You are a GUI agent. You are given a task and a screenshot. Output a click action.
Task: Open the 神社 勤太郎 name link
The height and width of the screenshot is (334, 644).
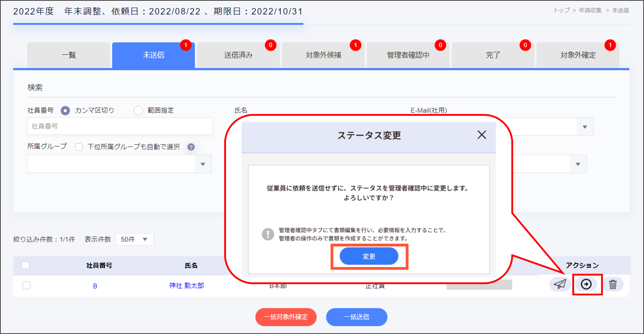coord(186,286)
